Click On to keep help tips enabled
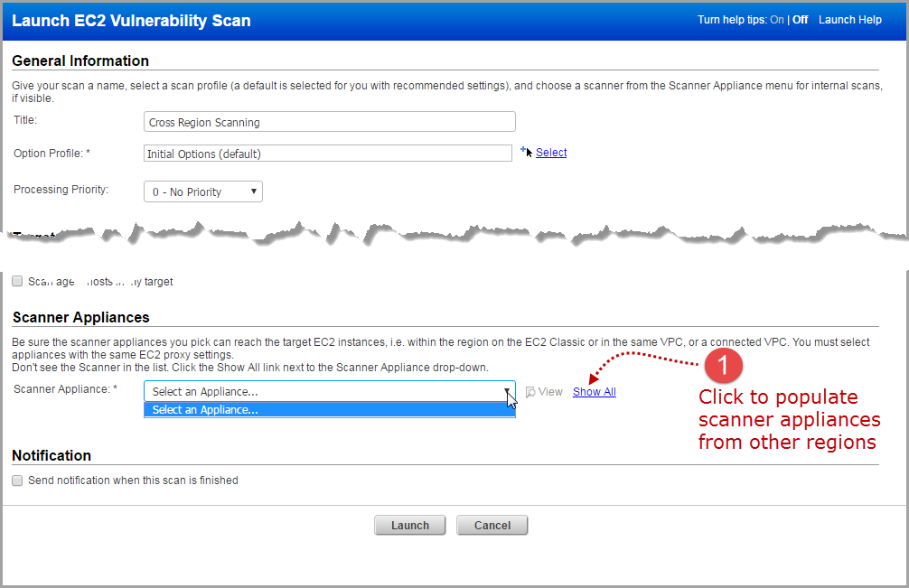The image size is (909, 588). [776, 19]
